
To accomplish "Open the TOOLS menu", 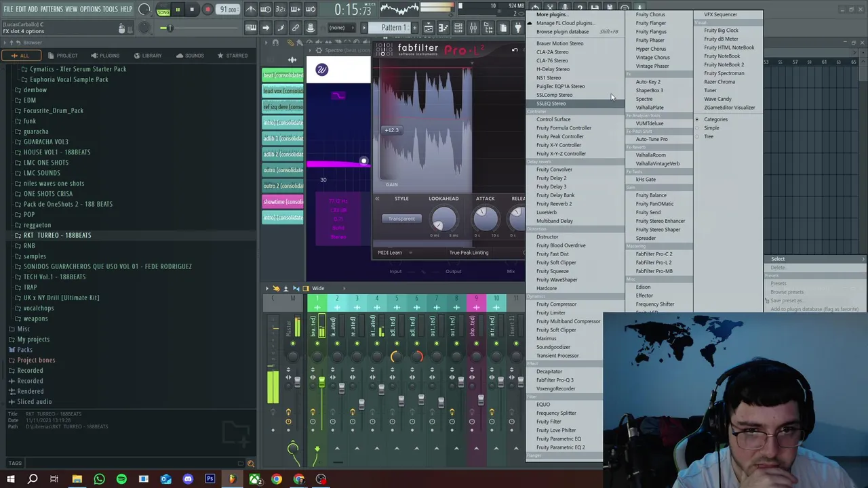I will (111, 9).
